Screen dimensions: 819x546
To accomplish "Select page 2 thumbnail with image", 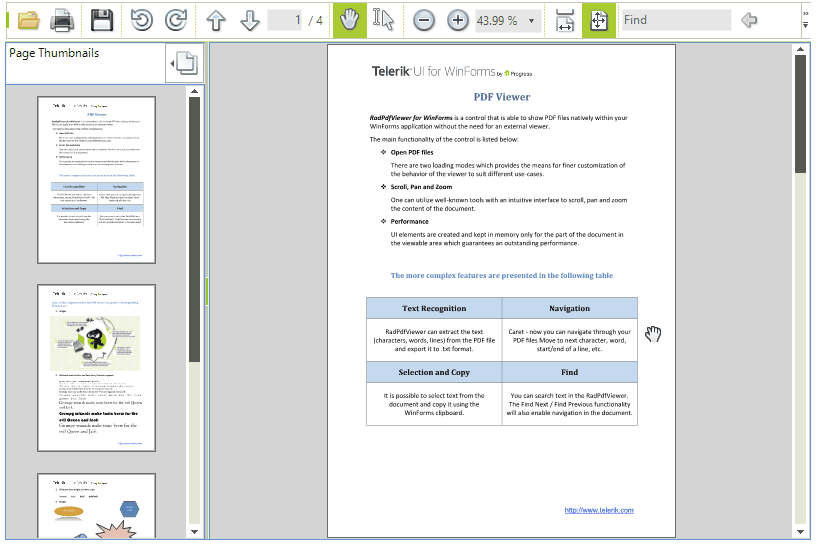I will (96, 368).
